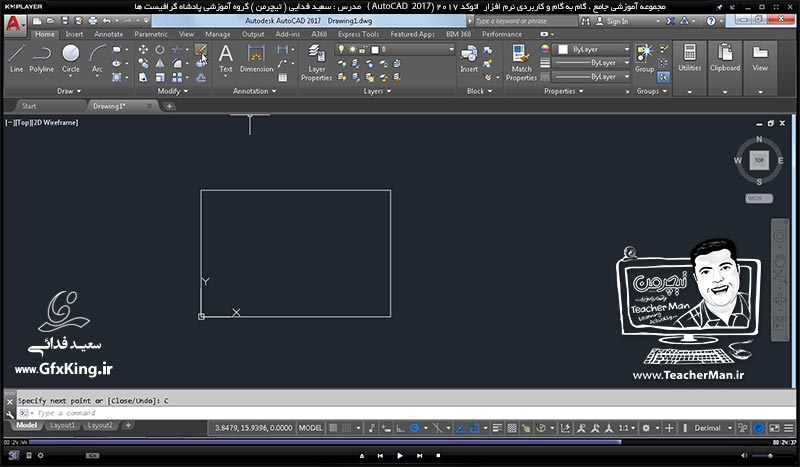Select the Rotate tool

160,50
